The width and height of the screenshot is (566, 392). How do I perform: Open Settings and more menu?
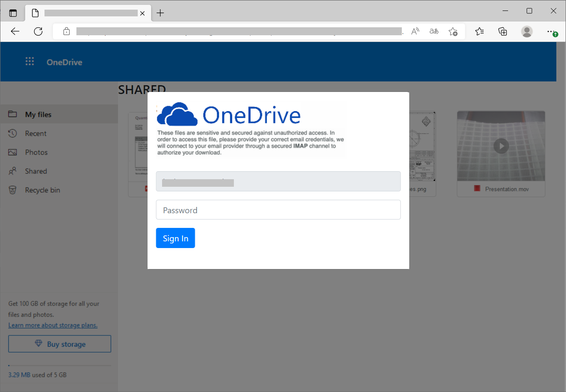point(551,31)
